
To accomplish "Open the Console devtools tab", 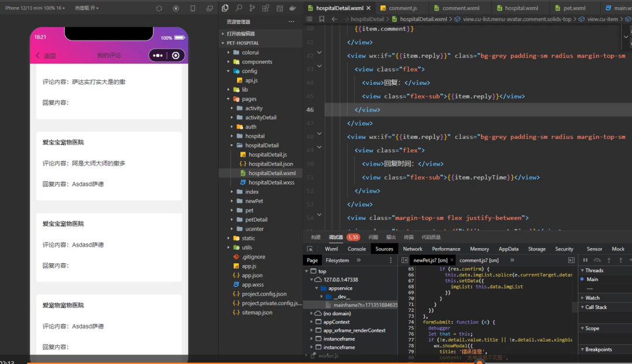I will 357,249.
